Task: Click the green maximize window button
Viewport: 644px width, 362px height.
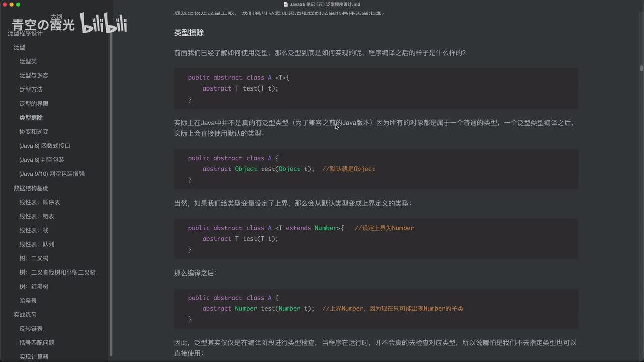Action: [x=18, y=4]
